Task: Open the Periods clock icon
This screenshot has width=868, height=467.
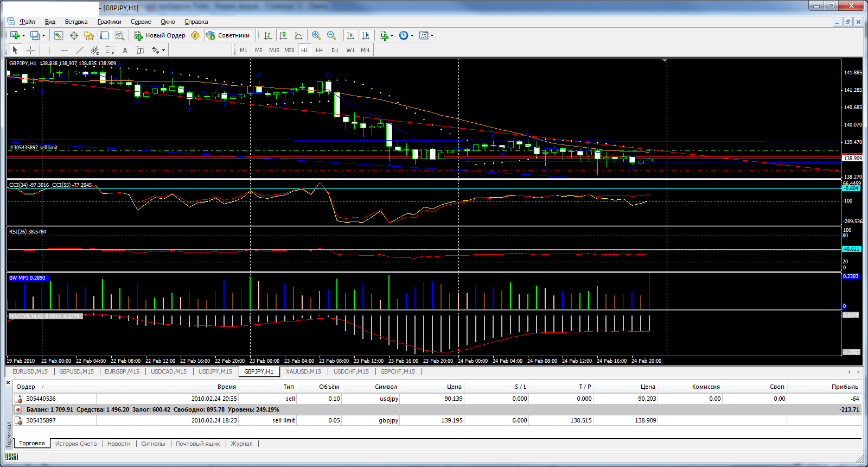Action: tap(404, 35)
